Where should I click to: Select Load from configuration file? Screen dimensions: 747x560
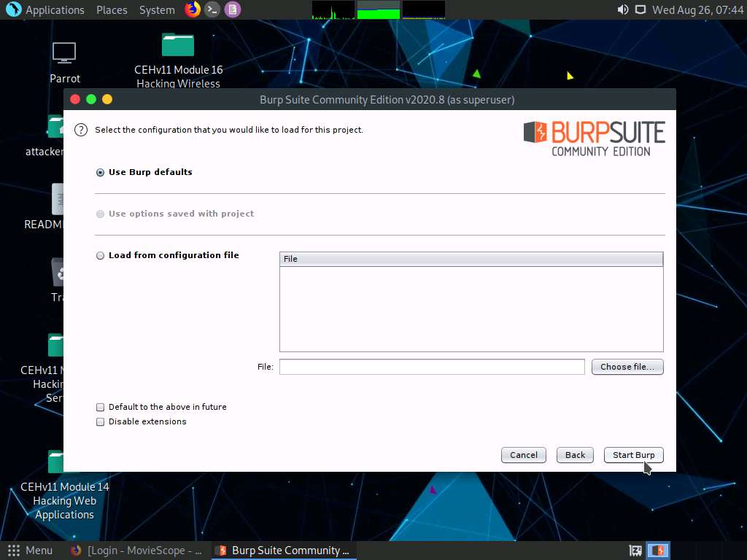pyautogui.click(x=100, y=255)
